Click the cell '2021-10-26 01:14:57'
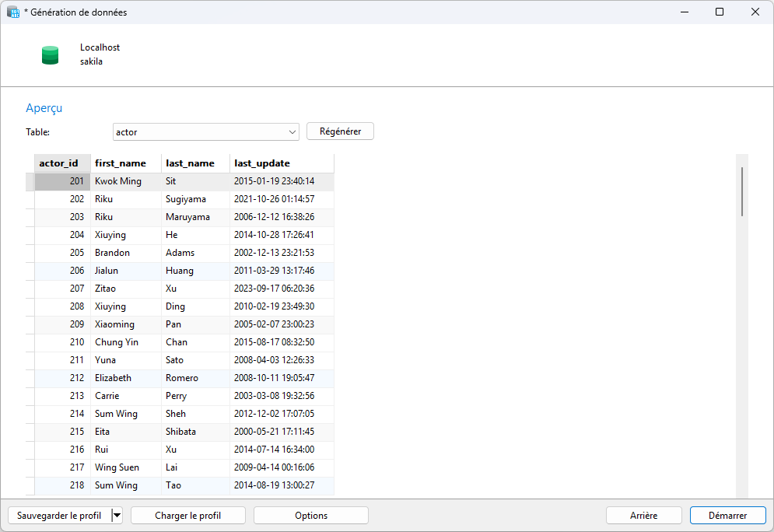 (x=282, y=199)
